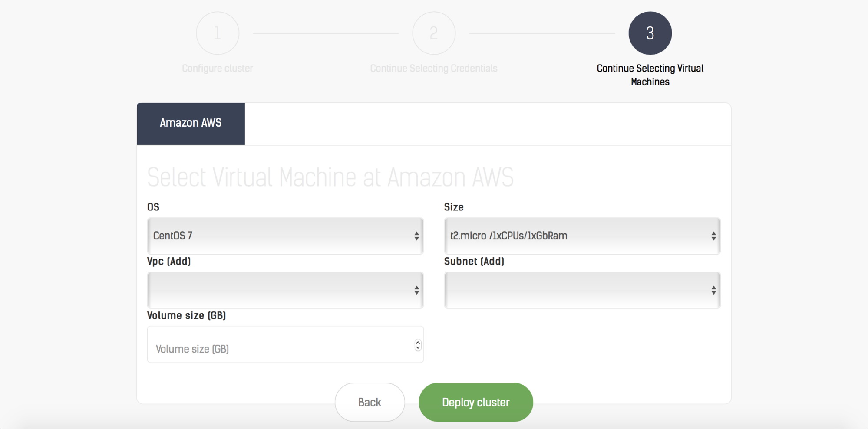Select the active step 3 circle
Image resolution: width=868 pixels, height=429 pixels.
pyautogui.click(x=650, y=33)
